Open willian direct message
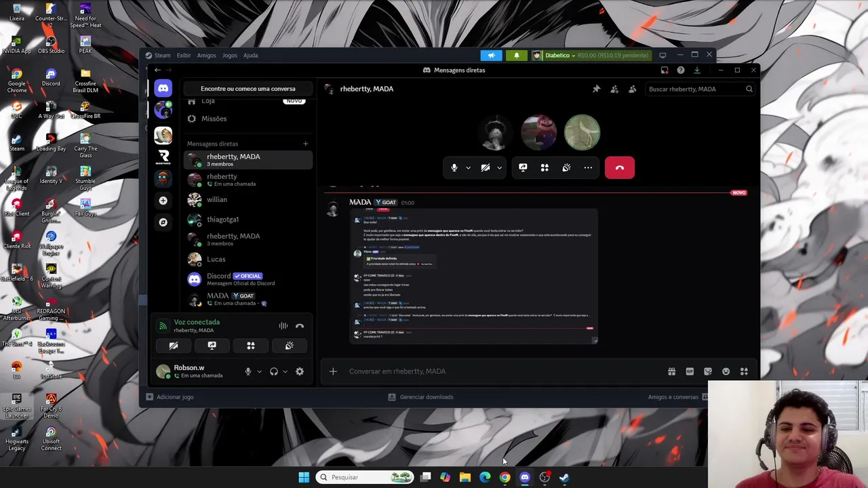The height and width of the screenshot is (488, 868). point(248,200)
